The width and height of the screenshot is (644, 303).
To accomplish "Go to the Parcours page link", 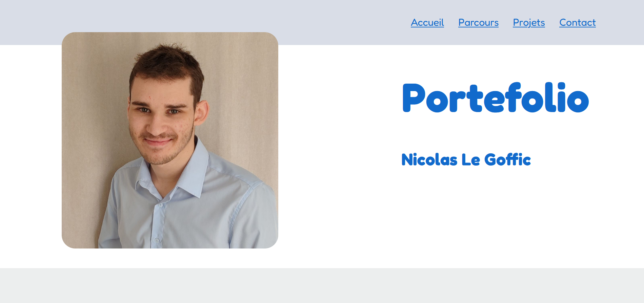I will (478, 22).
